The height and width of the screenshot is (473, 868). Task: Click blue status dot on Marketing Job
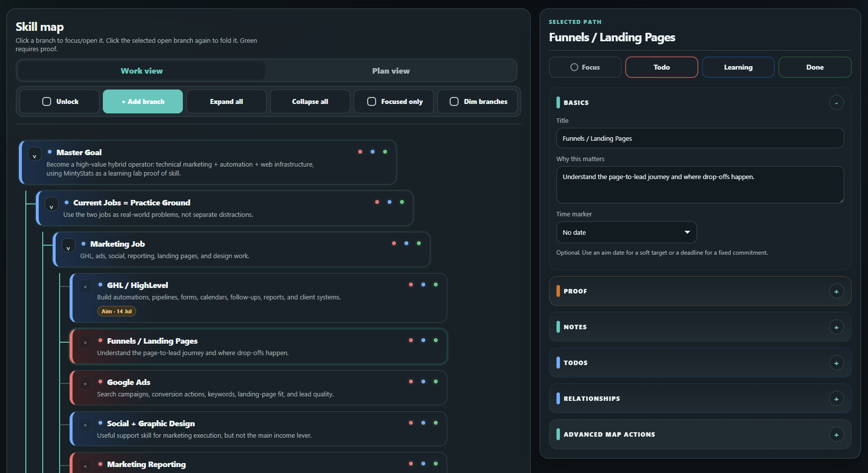[x=406, y=243]
